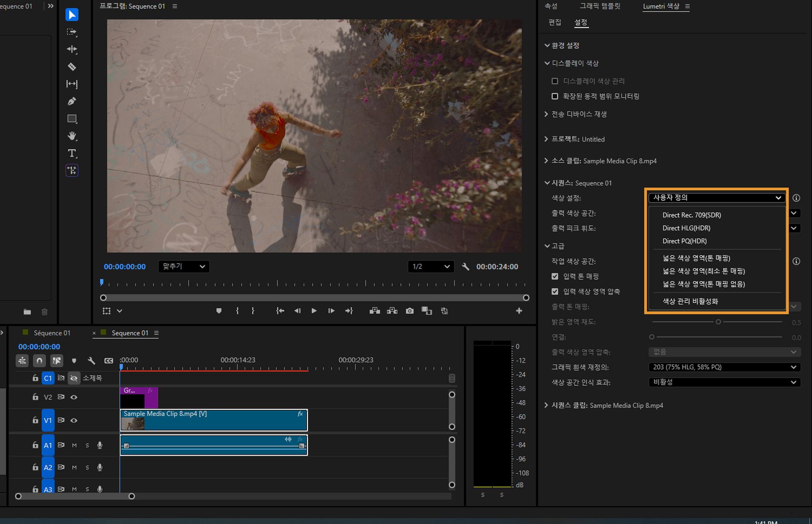Screen dimensions: 812x524
Task: Open 그래픽 템플릿 panel tab
Action: point(600,6)
